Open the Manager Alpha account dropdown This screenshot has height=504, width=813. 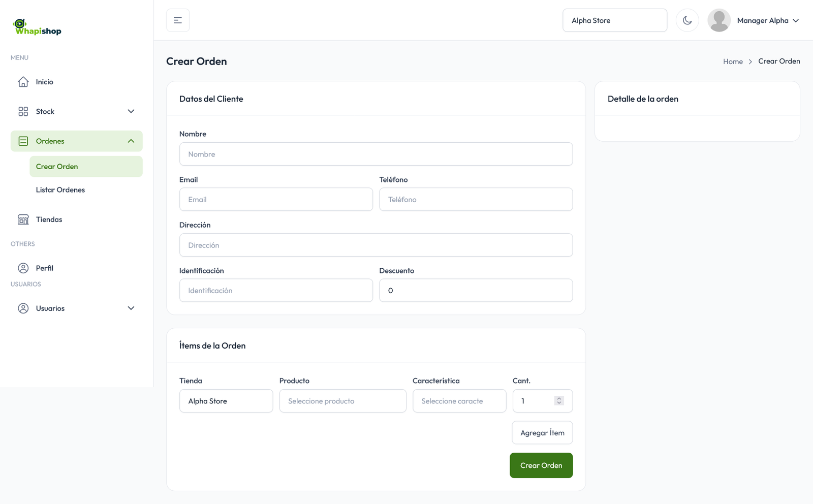pyautogui.click(x=768, y=20)
